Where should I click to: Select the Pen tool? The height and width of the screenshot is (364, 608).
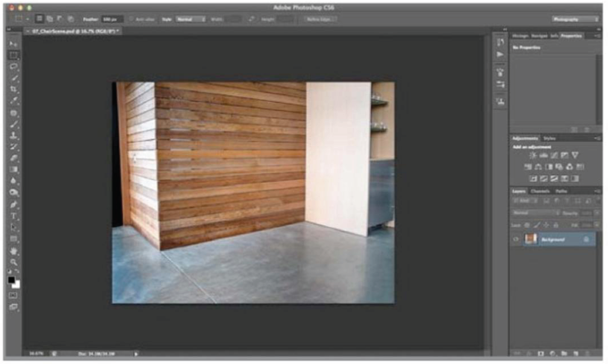(x=13, y=205)
